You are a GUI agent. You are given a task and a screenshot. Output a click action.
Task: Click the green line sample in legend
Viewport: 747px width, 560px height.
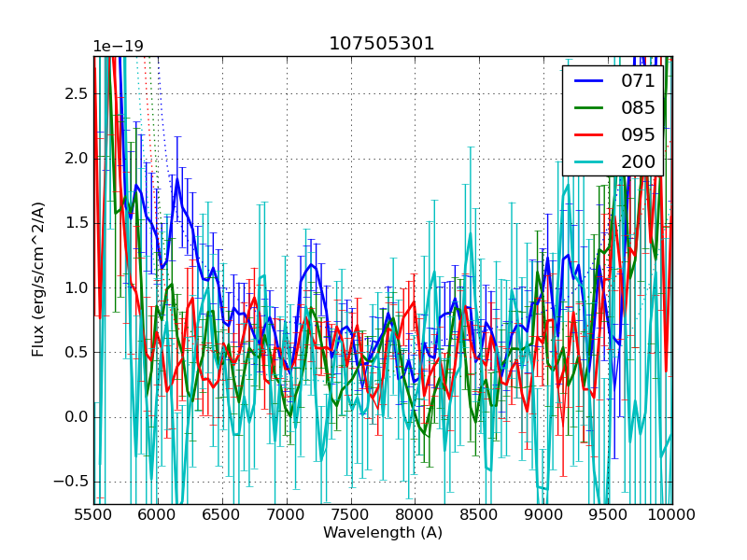point(589,108)
